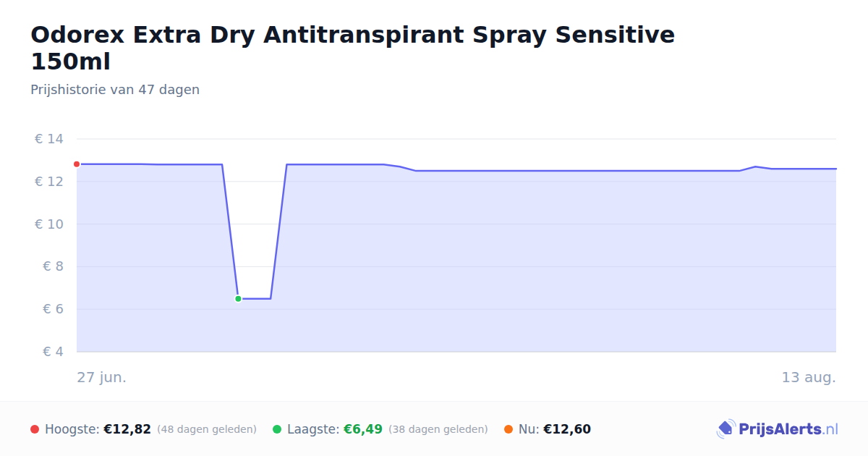Click the € 14 axis label

(49, 139)
